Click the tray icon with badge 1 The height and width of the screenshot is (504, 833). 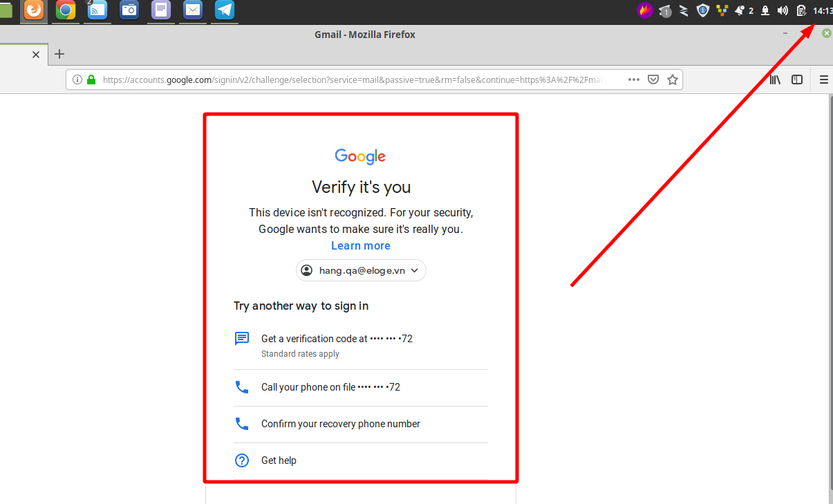pyautogui.click(x=665, y=10)
